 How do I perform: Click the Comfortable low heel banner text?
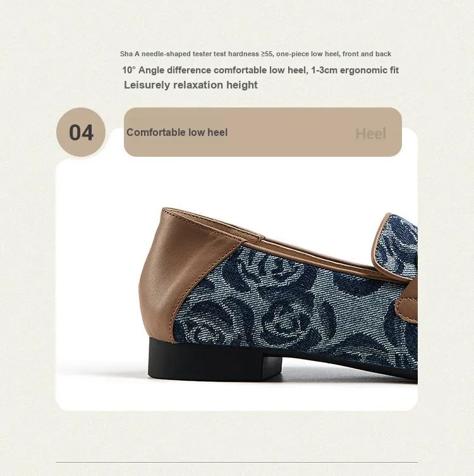177,132
